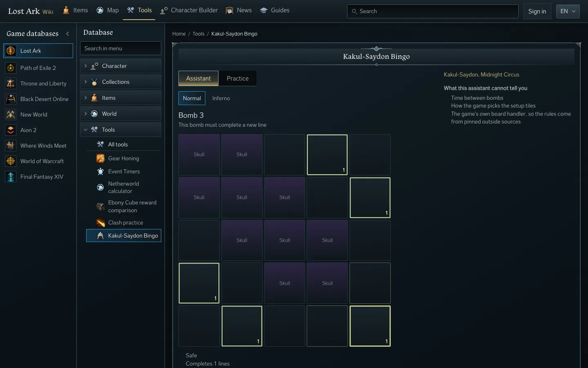Open the Tools breadcrumb link

[x=198, y=34]
